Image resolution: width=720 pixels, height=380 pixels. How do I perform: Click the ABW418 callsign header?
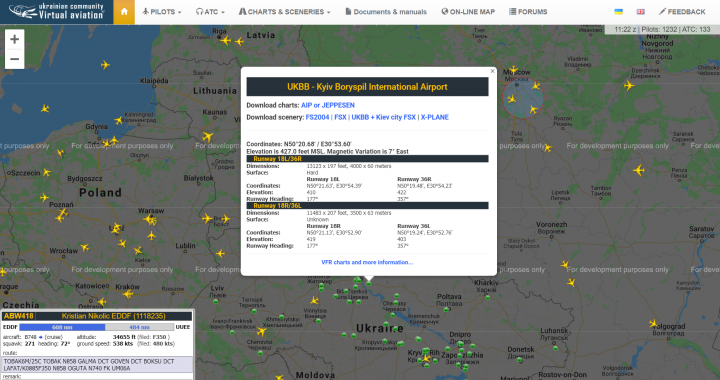pos(18,316)
